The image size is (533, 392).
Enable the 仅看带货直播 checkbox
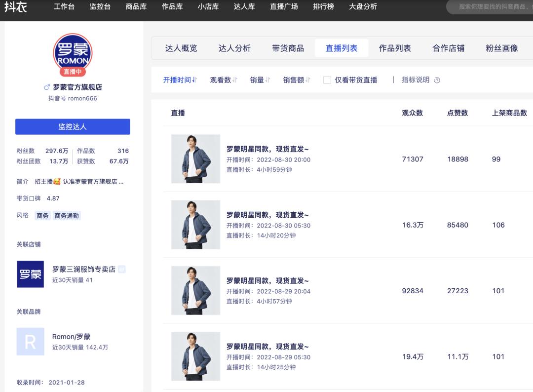tap(327, 79)
